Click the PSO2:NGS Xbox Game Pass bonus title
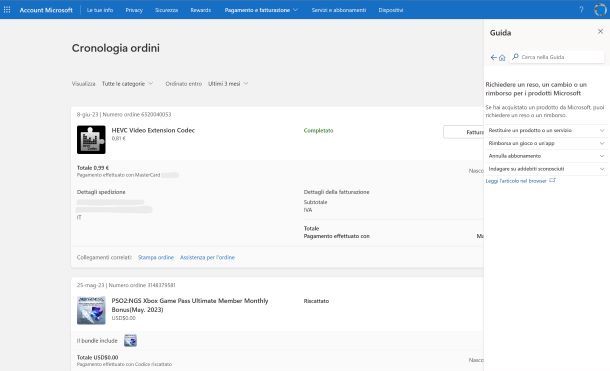The image size is (610, 371). [190, 305]
